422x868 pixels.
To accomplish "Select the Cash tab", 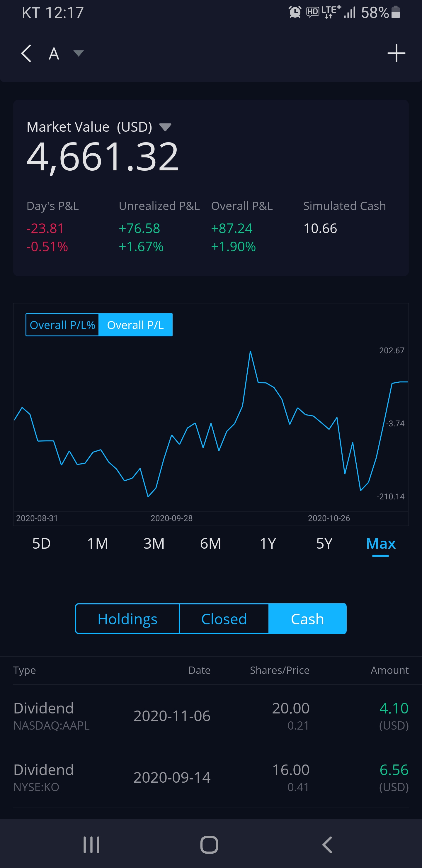I will 307,619.
